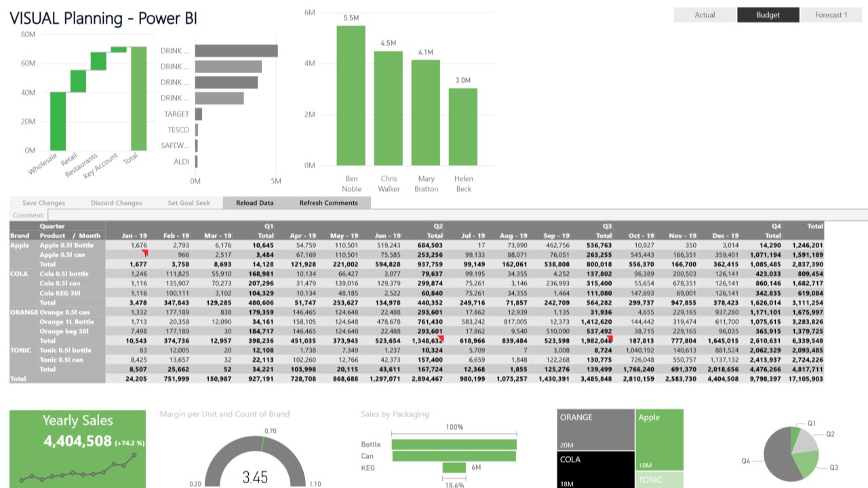Image resolution: width=868 pixels, height=488 pixels.
Task: Click the TONIC brand row header
Action: [x=20, y=350]
